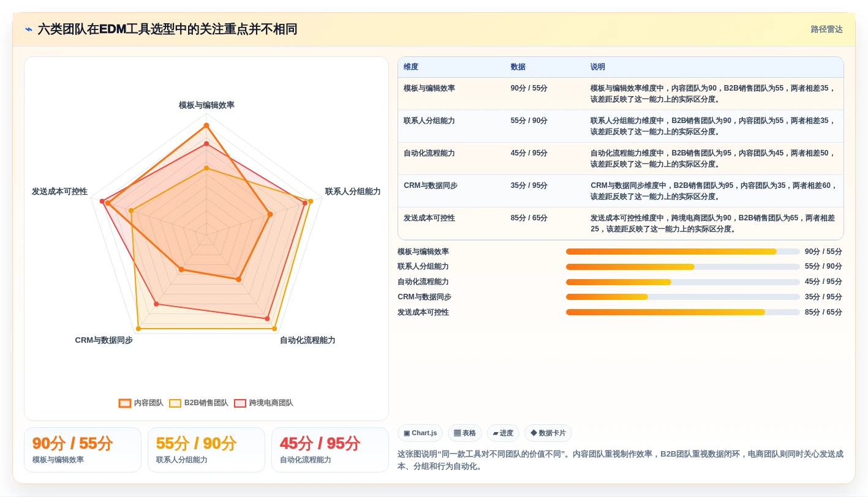Click the 说明 column header
The height and width of the screenshot is (497, 868).
(x=598, y=67)
